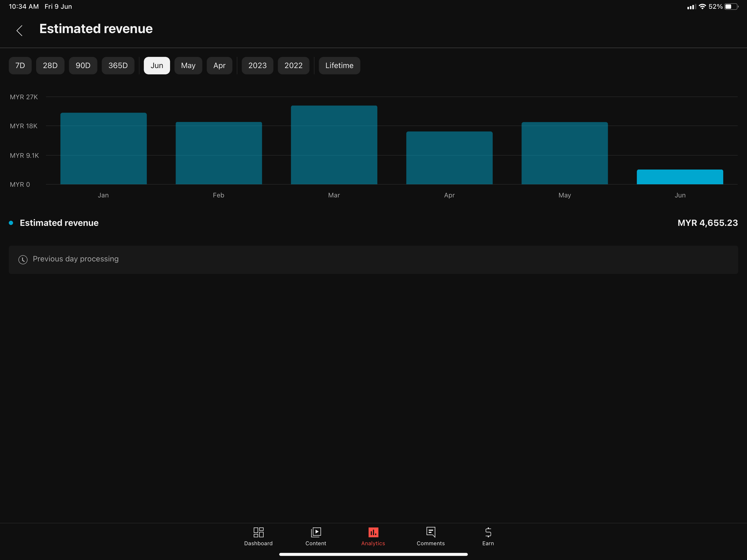Tap the Mar revenue bar
747x560 pixels.
point(334,145)
